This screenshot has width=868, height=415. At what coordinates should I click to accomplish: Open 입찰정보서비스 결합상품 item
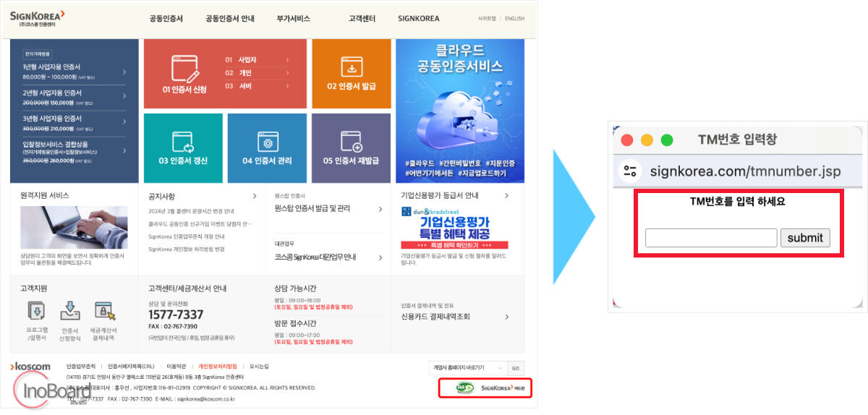(74, 151)
